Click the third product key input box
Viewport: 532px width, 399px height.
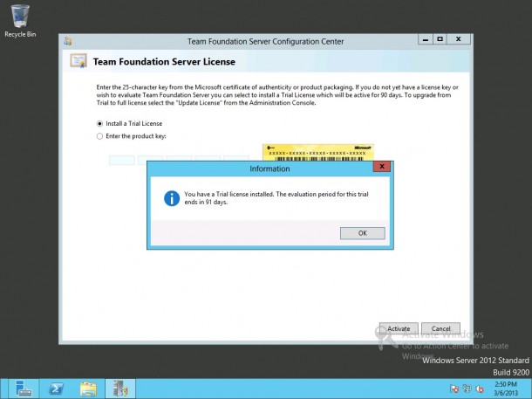coord(179,160)
